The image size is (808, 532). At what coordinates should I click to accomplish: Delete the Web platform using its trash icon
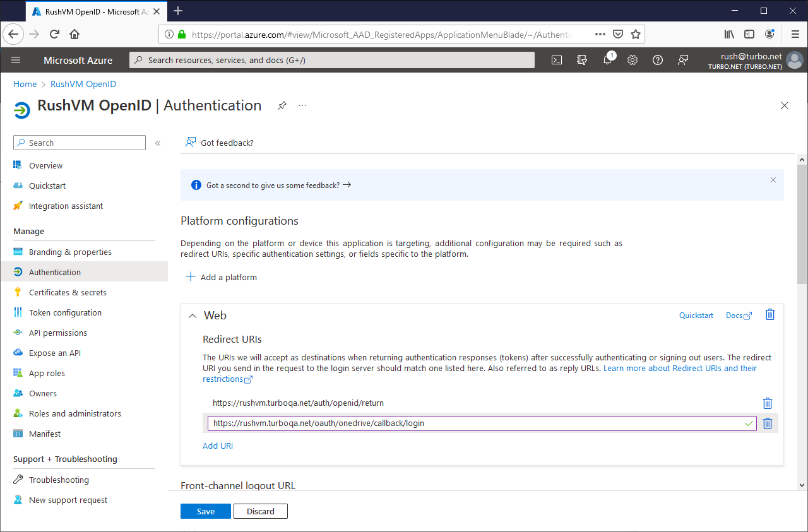click(769, 314)
